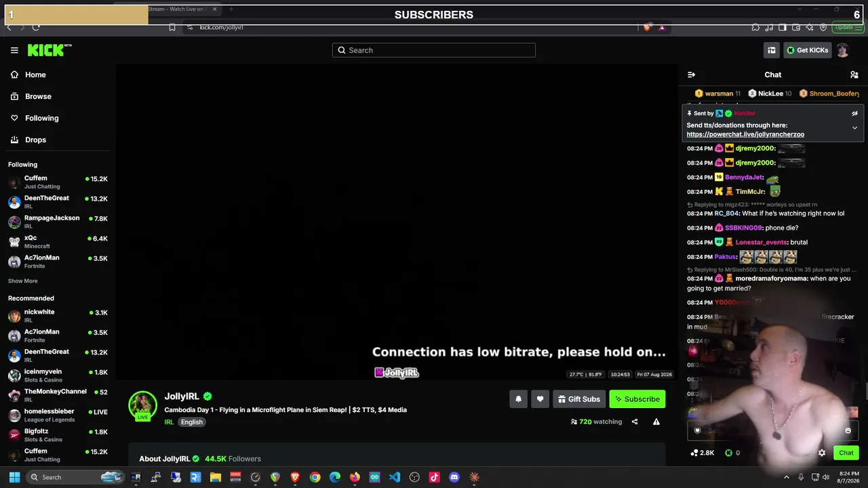Collapse the pinned message chevron
868x488 pixels.
pyautogui.click(x=855, y=127)
